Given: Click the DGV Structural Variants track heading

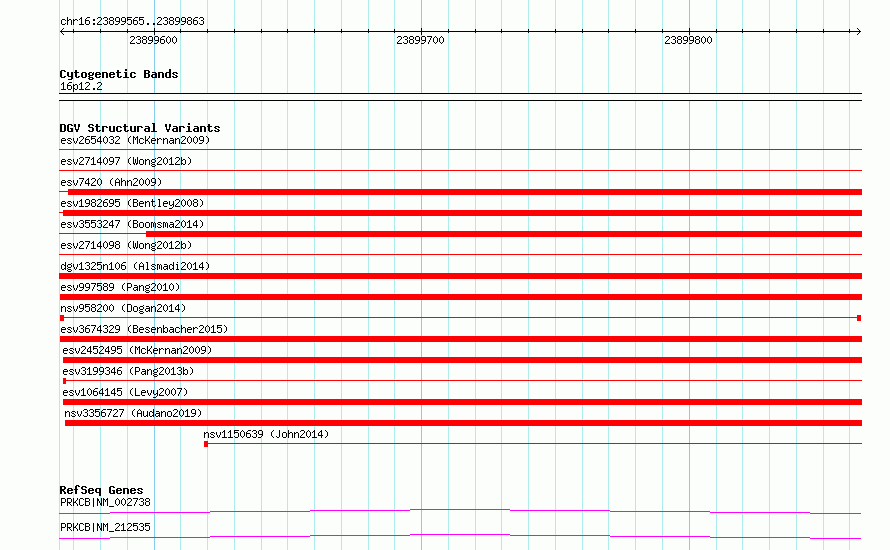Looking at the screenshot, I should point(140,128).
